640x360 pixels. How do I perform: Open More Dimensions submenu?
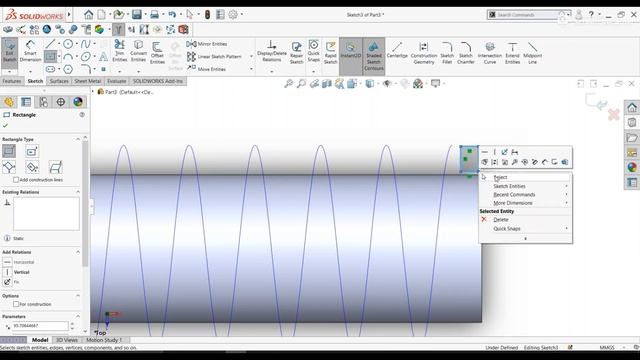(x=525, y=203)
